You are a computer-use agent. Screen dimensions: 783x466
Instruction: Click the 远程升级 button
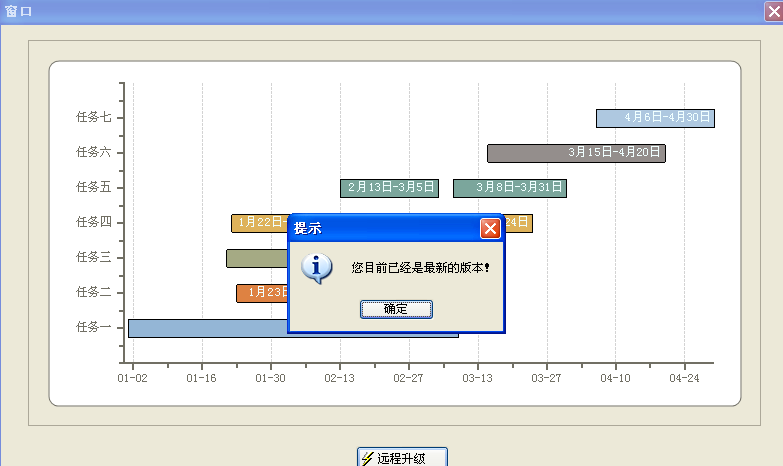tap(402, 458)
